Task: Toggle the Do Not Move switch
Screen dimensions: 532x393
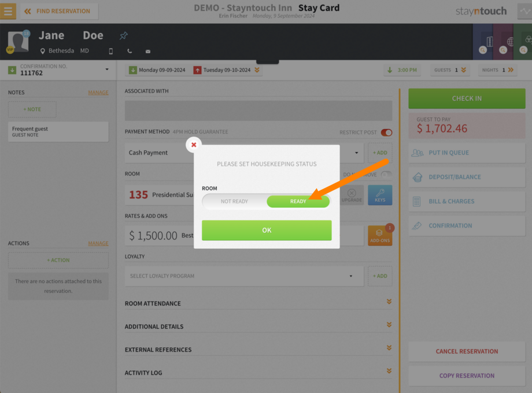Action: point(386,175)
